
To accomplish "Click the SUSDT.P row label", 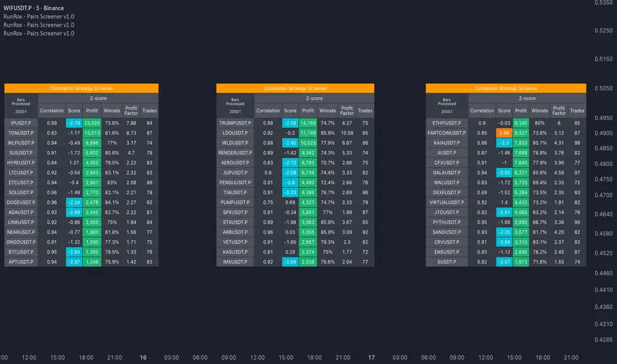I will [x=447, y=262].
